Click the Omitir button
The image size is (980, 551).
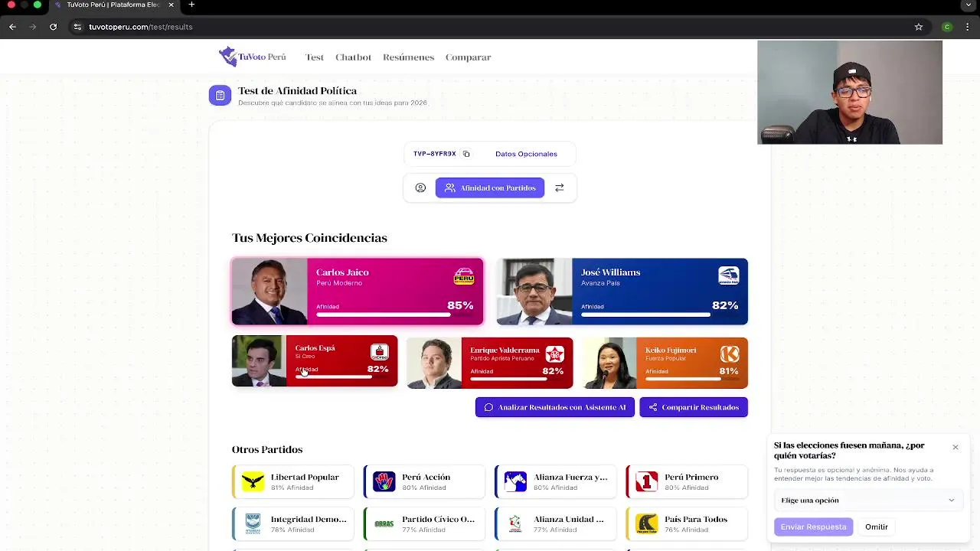[x=877, y=527]
